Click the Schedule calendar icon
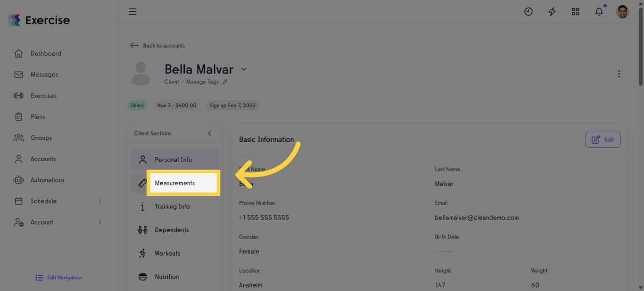 pyautogui.click(x=18, y=201)
